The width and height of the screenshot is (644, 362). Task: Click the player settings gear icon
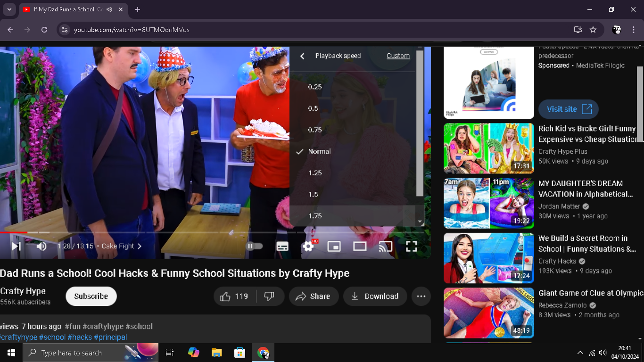308,246
